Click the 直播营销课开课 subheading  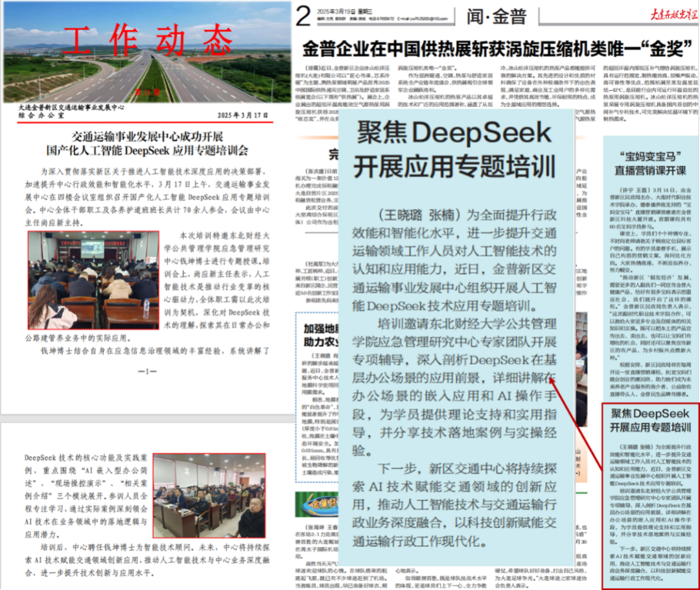[x=650, y=171]
